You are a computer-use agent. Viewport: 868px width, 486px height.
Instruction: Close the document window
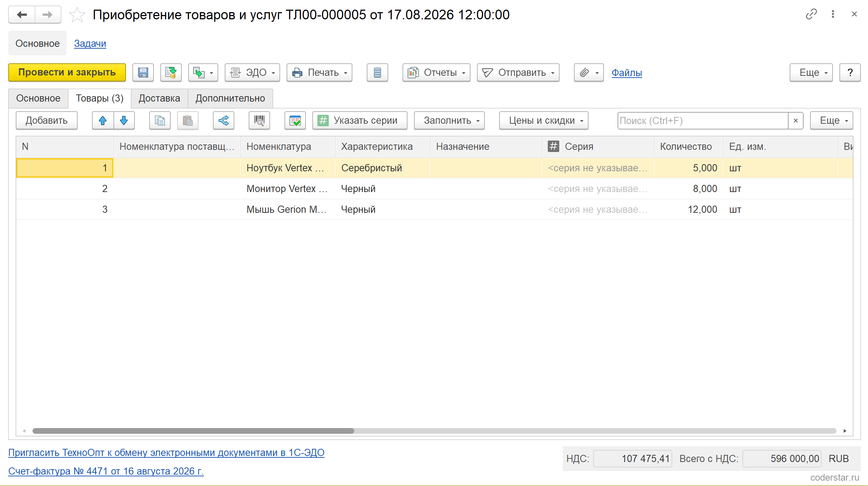click(854, 14)
